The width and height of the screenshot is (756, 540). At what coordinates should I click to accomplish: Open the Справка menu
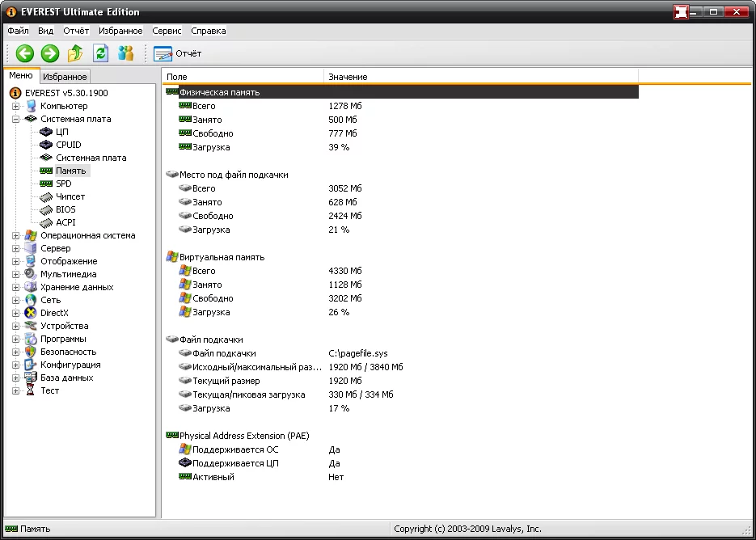point(209,31)
